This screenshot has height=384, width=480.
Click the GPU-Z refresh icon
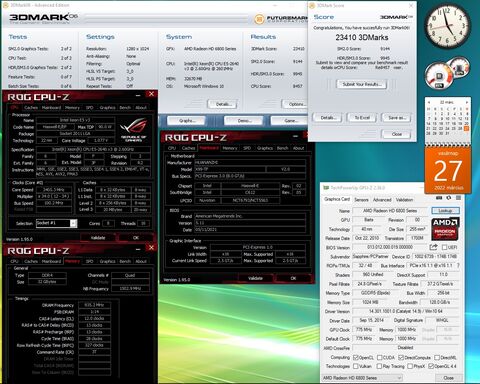[449, 198]
